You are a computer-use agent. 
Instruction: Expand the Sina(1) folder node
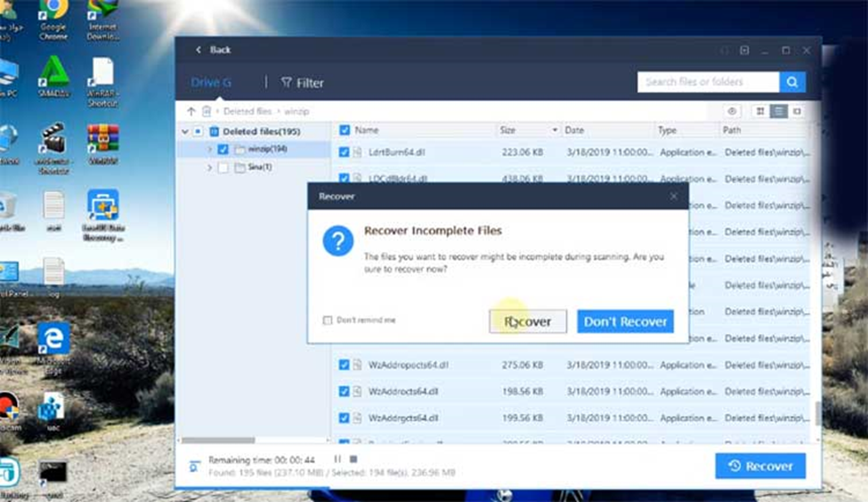click(x=210, y=167)
